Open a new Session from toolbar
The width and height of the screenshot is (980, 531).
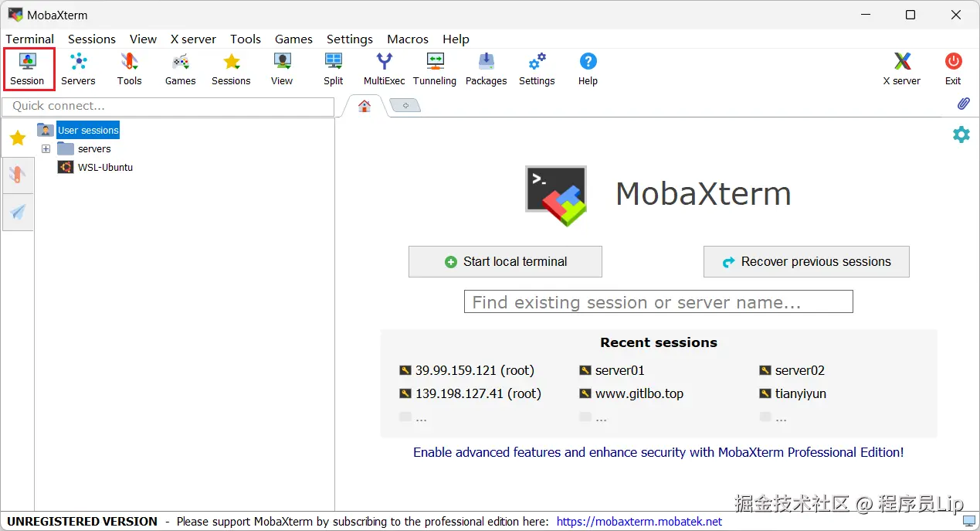point(28,69)
